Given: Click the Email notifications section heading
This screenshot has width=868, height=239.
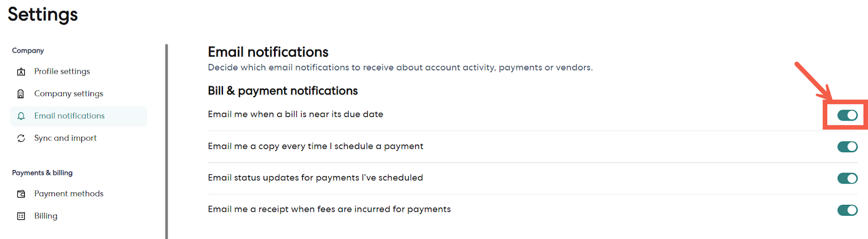Looking at the screenshot, I should click(x=268, y=52).
